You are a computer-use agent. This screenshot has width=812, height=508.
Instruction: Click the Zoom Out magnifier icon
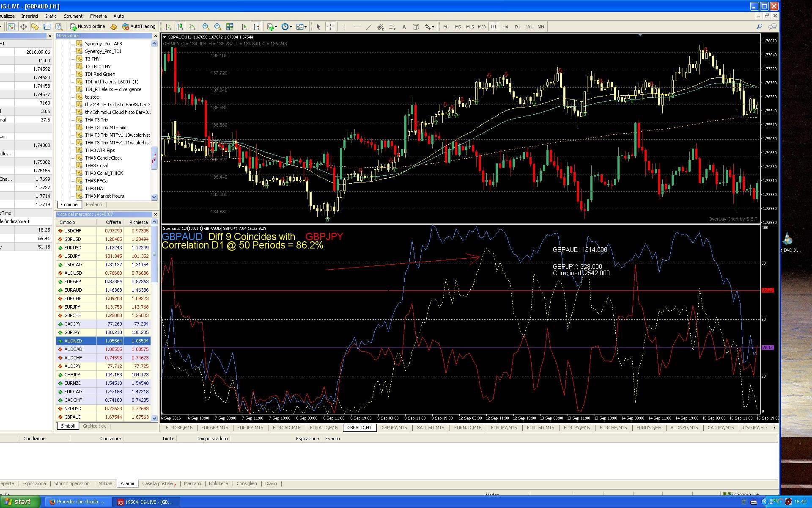218,27
